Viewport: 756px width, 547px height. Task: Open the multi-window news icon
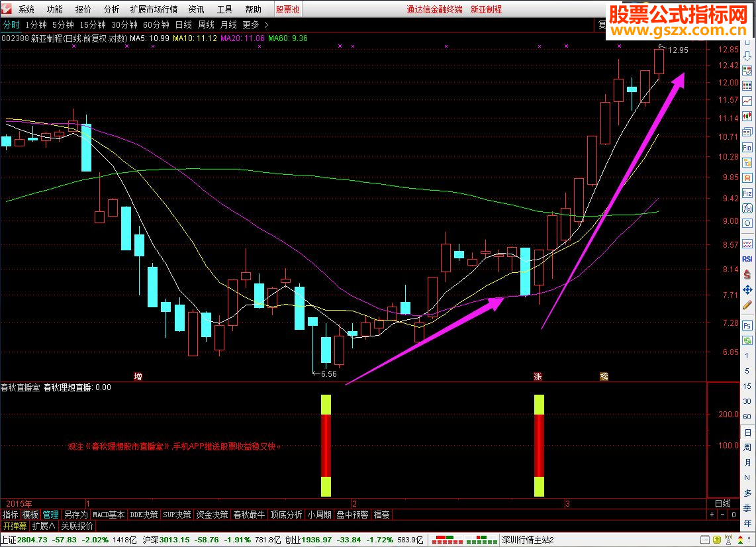(x=747, y=132)
